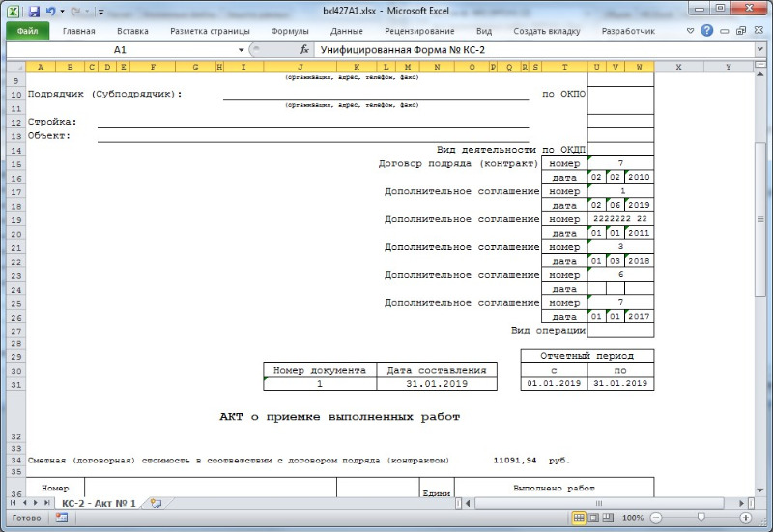The height and width of the screenshot is (532, 773).
Task: Click the zoom out minus button
Action: click(656, 518)
